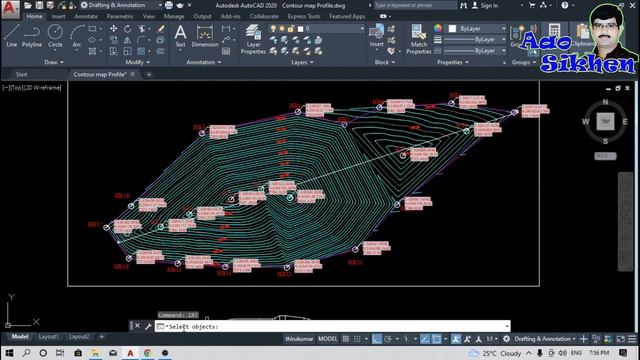Click the white layer color swatch
This screenshot has width=640, height=360.
pyautogui.click(x=301, y=29)
